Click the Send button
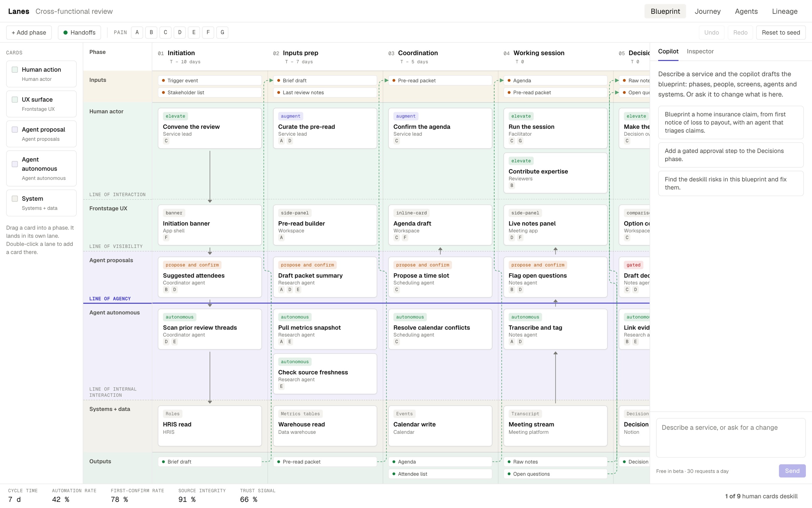The image size is (812, 508). 792,471
